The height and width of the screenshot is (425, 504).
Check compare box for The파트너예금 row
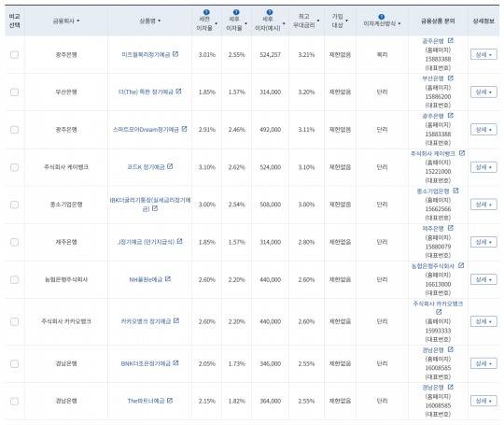tap(14, 401)
